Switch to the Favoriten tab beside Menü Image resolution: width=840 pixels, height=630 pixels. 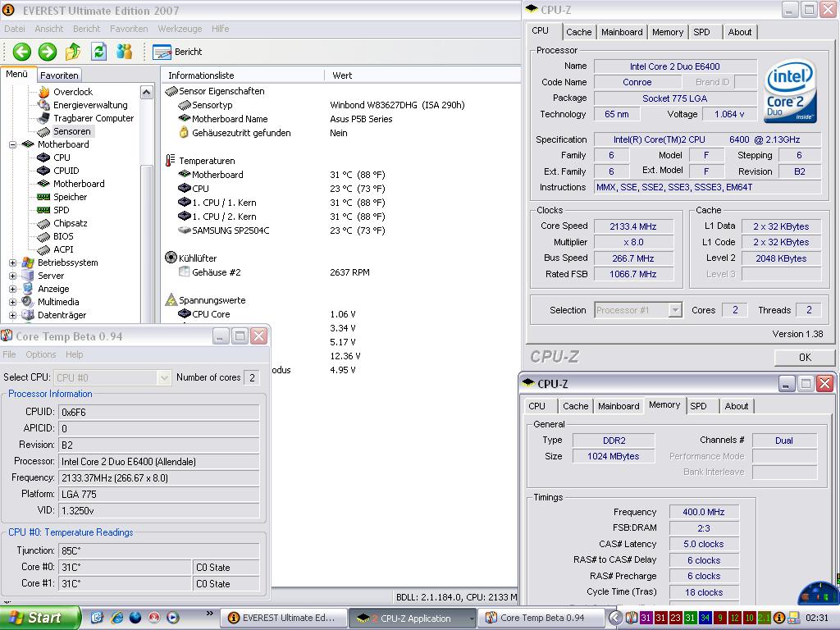click(x=59, y=75)
